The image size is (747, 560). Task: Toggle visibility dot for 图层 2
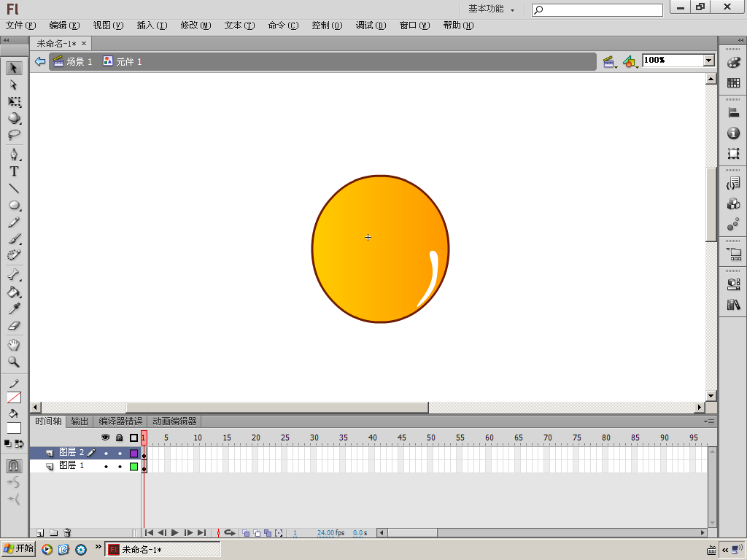(x=106, y=453)
